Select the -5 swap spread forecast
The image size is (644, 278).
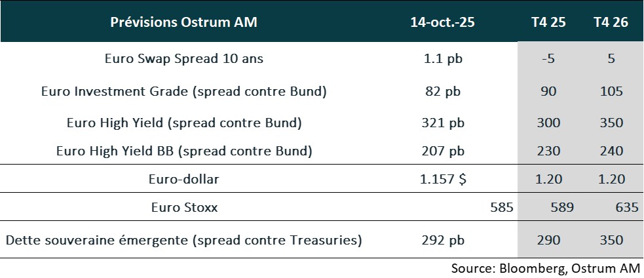point(548,58)
